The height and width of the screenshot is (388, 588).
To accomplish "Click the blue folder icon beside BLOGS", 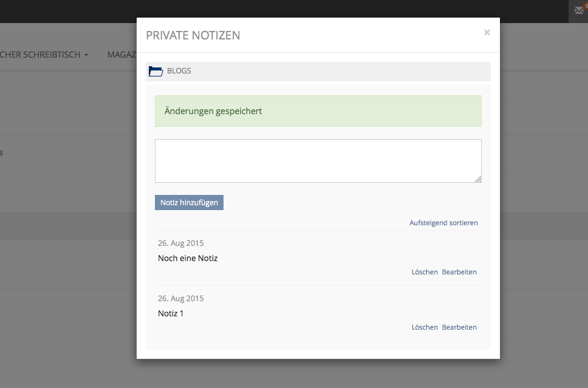I will pos(156,71).
